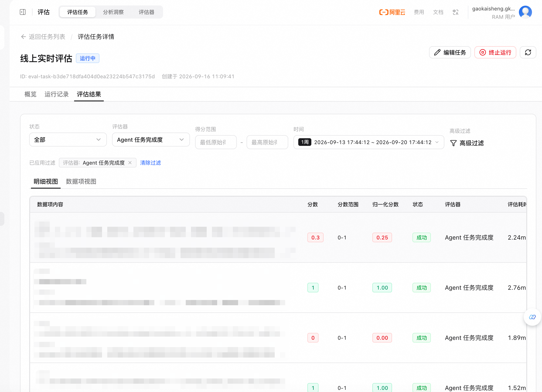Screen dimensions: 542x392
Task: Click the score 0 cell
Action: (313, 338)
